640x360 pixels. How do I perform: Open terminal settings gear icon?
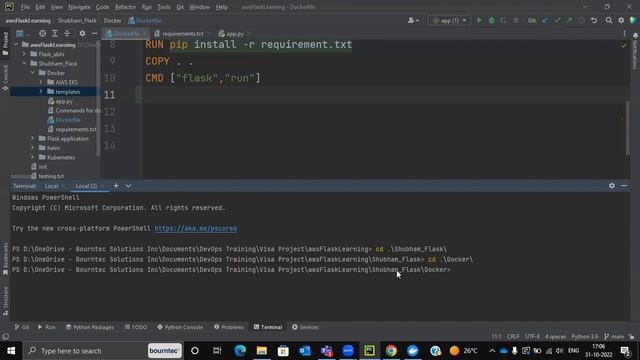pyautogui.click(x=611, y=186)
